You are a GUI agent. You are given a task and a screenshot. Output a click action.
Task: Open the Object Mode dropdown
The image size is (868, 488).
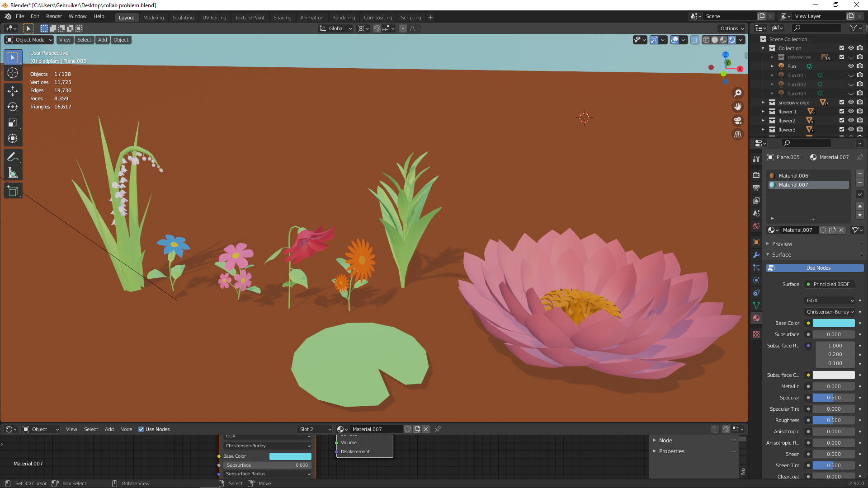pyautogui.click(x=29, y=40)
